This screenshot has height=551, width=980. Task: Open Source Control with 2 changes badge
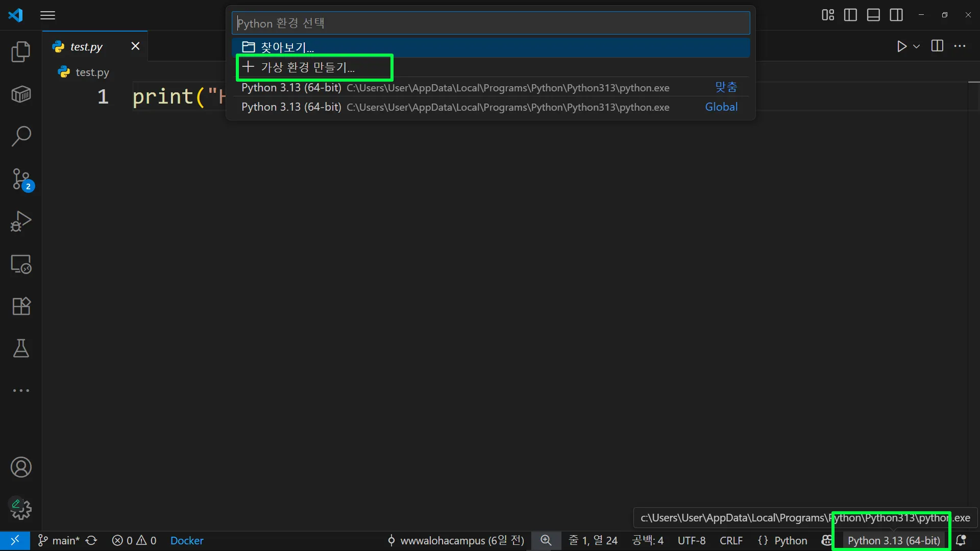(21, 179)
